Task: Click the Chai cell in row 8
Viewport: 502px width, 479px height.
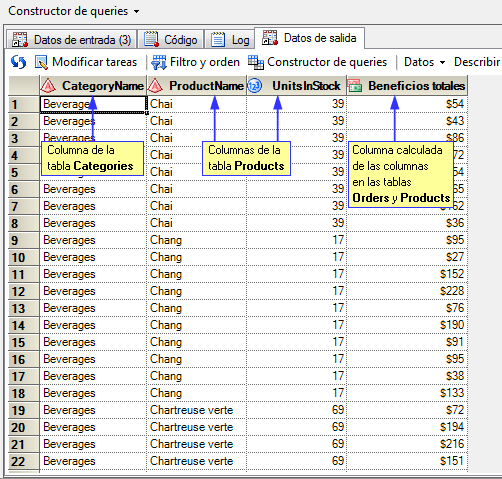Action: click(197, 223)
